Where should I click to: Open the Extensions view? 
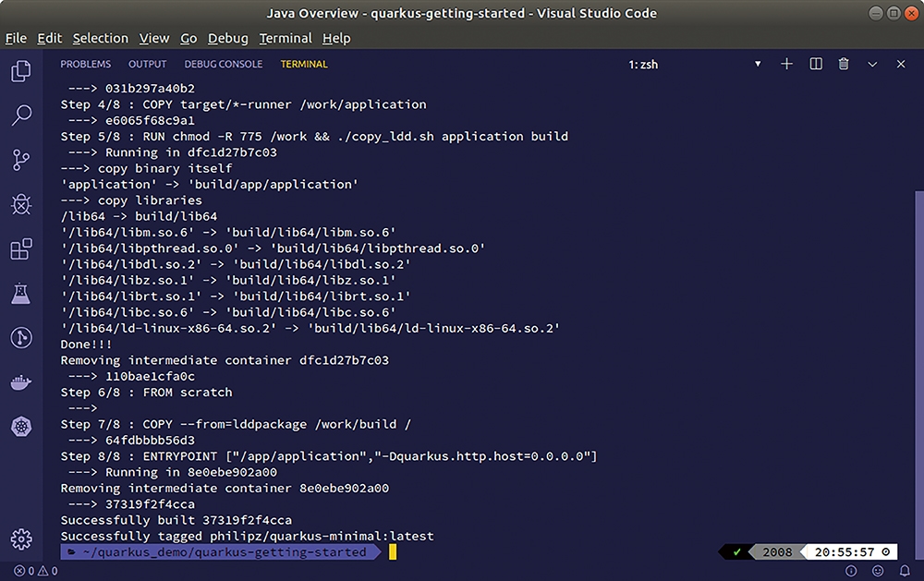coord(21,248)
